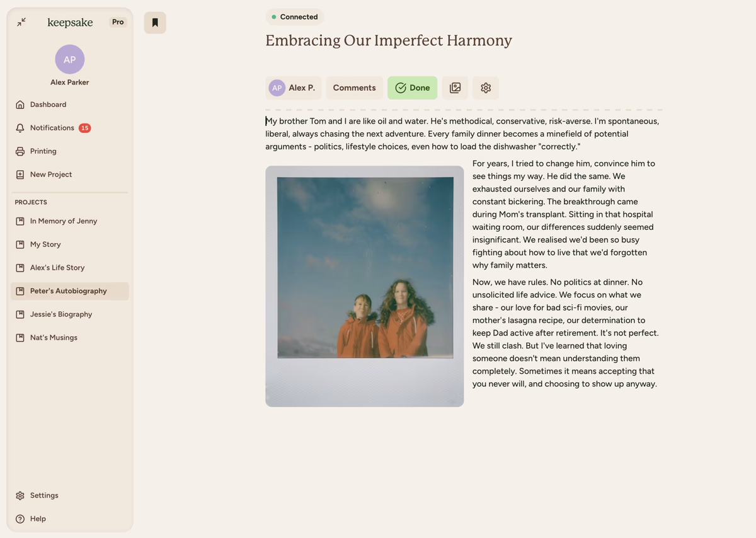
Task: Click the Pro plan badge
Action: click(x=118, y=22)
